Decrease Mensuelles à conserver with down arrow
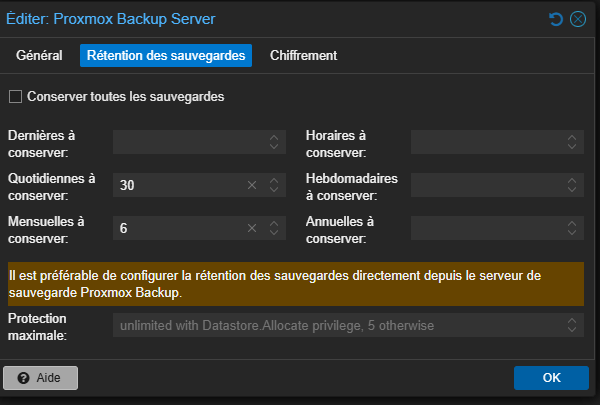 (274, 232)
